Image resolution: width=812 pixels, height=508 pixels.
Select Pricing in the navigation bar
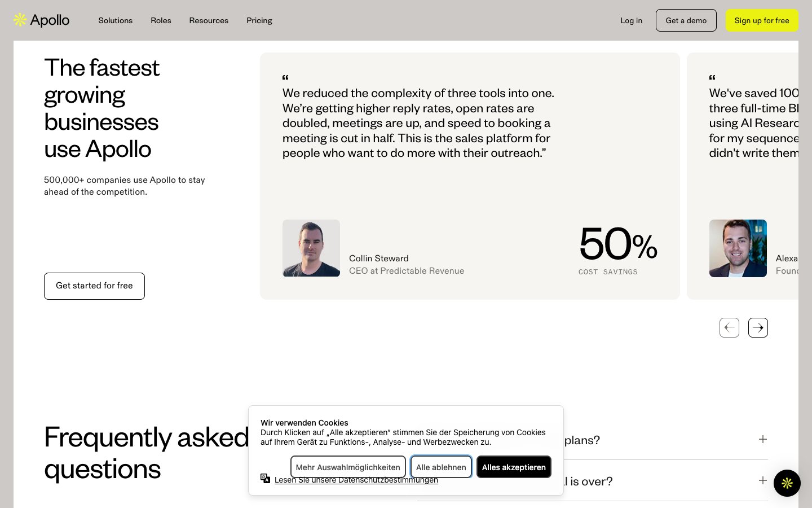pyautogui.click(x=259, y=20)
